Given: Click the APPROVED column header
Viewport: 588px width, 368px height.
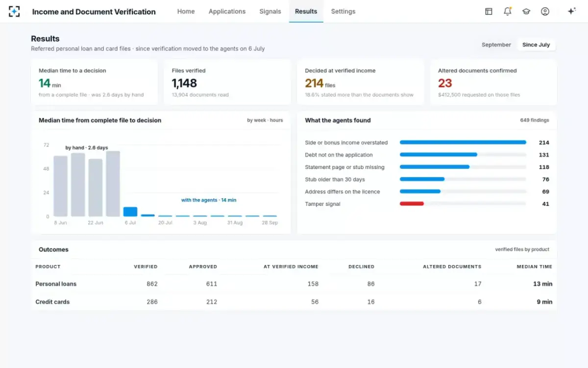Looking at the screenshot, I should [203, 266].
